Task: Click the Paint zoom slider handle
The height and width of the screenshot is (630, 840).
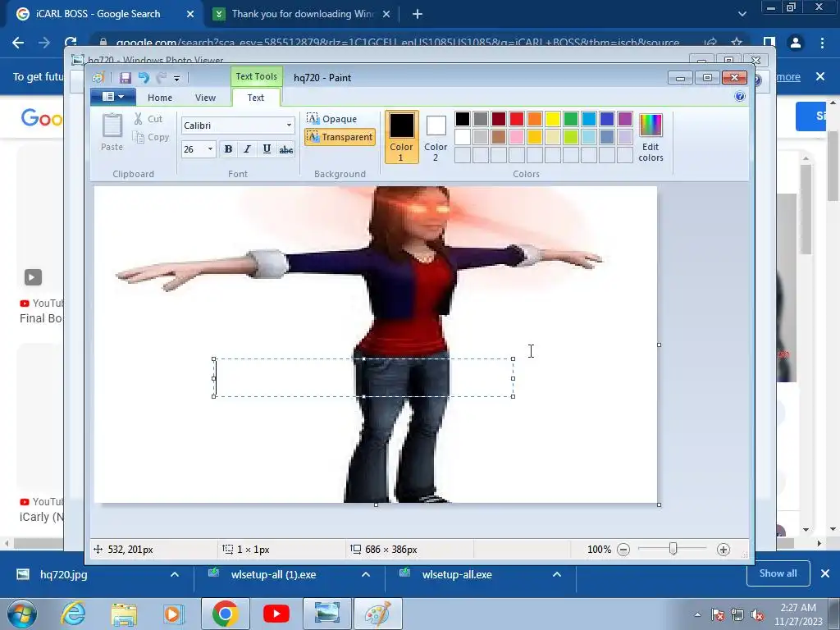Action: (673, 549)
